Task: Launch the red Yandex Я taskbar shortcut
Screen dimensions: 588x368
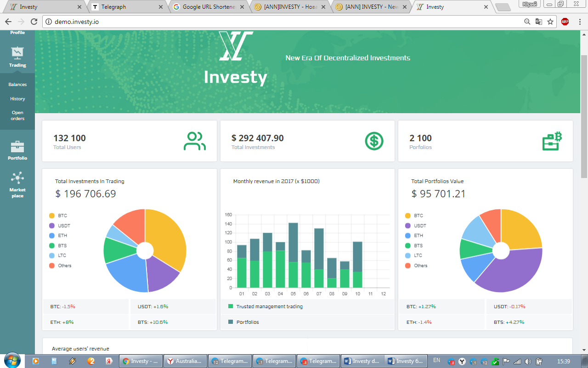Action: [109, 361]
